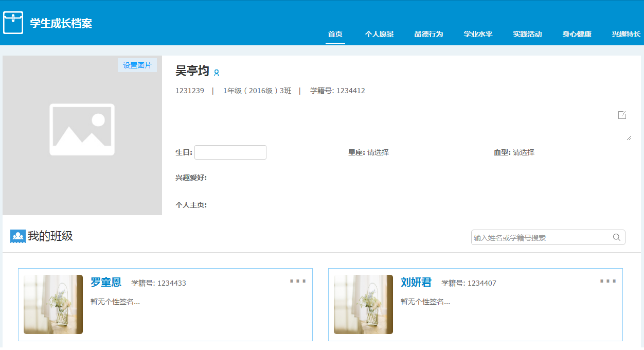Click the search magnifier icon
This screenshot has width=644, height=350.
(x=617, y=237)
